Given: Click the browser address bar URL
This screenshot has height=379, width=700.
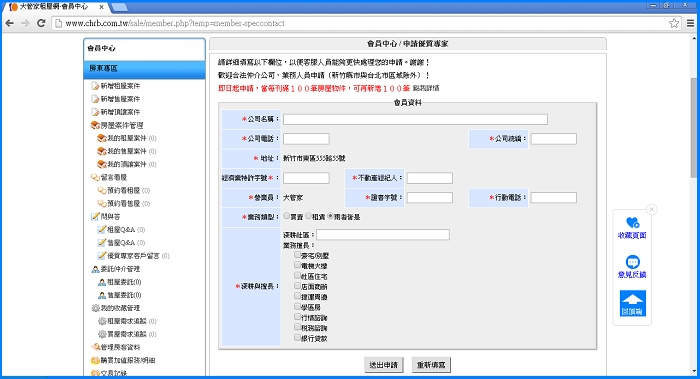Looking at the screenshot, I should [x=175, y=23].
